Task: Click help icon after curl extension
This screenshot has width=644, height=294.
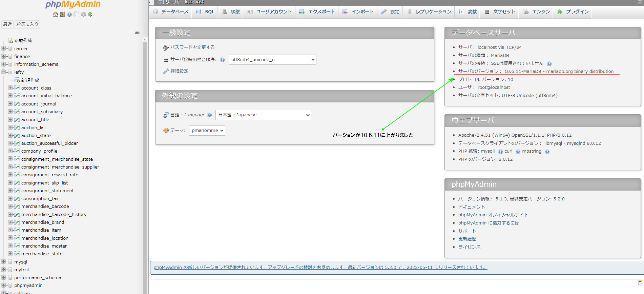Action: tap(518, 152)
